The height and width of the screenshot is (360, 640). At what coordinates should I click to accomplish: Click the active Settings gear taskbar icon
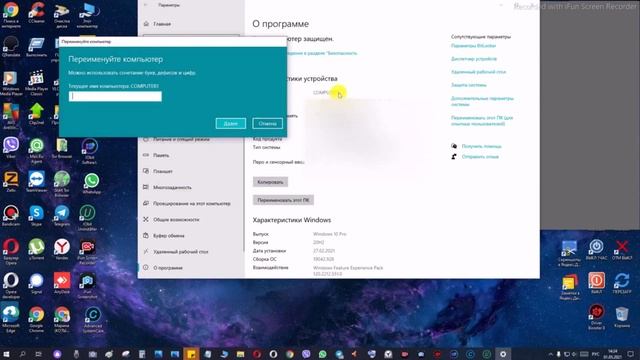pyautogui.click(x=503, y=354)
